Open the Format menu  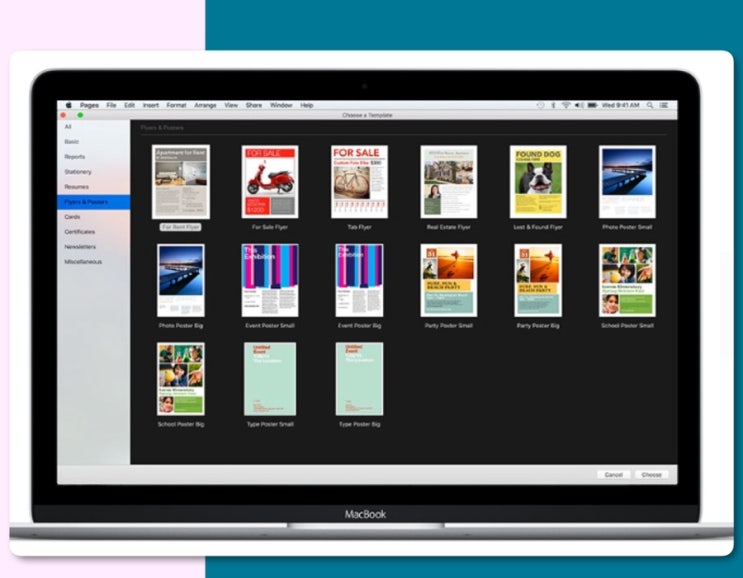tap(176, 105)
